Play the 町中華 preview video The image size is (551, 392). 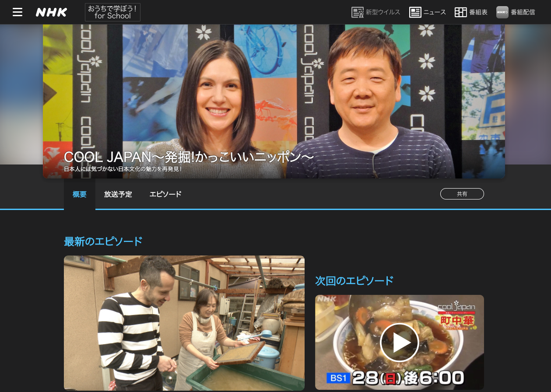[399, 343]
